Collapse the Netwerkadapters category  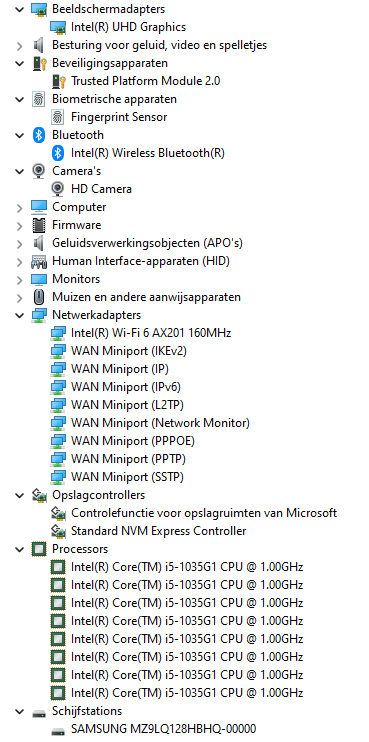coord(19,315)
